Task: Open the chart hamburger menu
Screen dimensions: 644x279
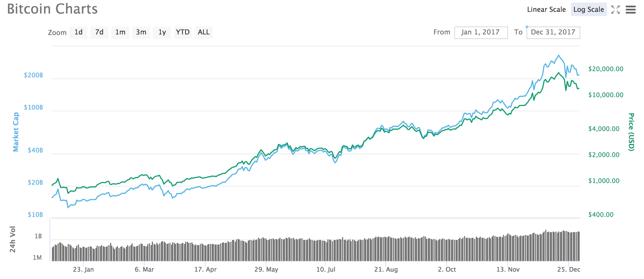Action: [x=631, y=10]
